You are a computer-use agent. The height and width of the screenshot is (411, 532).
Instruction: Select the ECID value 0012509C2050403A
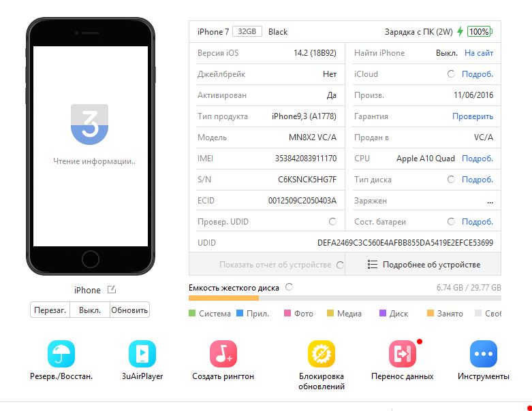(302, 201)
